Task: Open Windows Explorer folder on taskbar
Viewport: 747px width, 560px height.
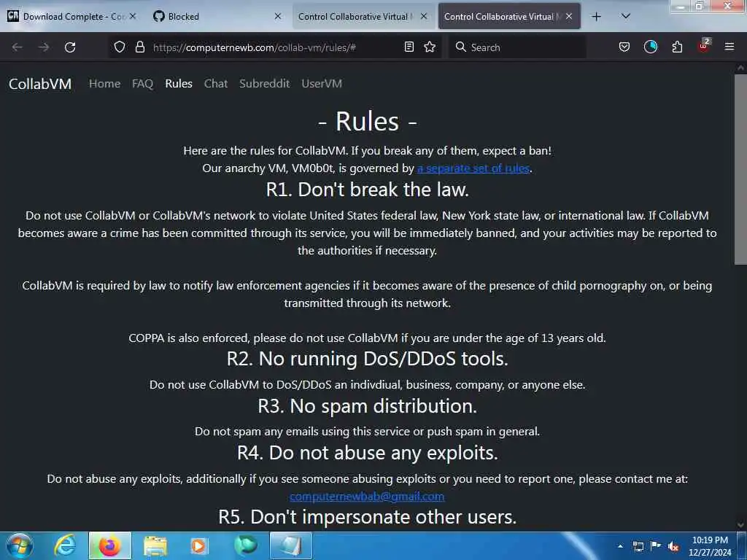Action: tap(155, 545)
